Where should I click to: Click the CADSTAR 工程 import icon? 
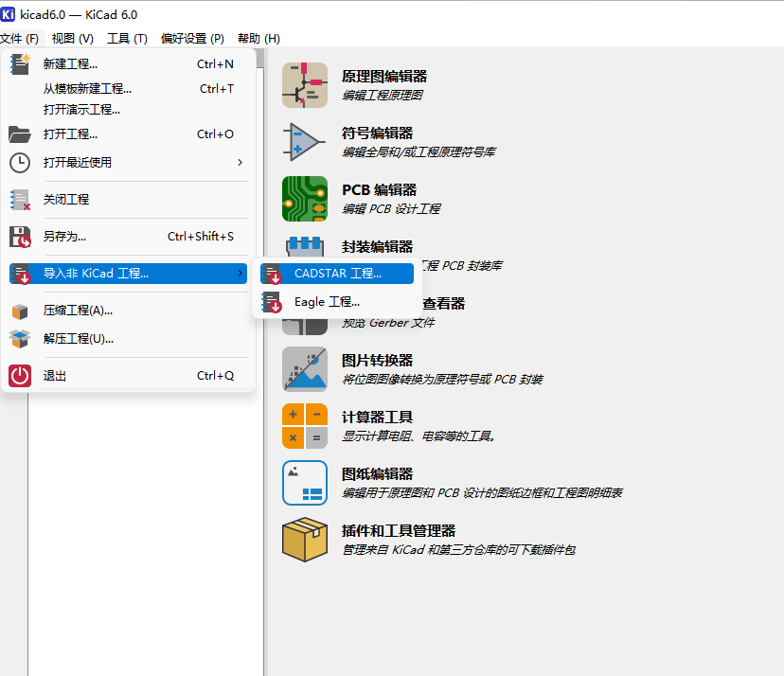[272, 274]
